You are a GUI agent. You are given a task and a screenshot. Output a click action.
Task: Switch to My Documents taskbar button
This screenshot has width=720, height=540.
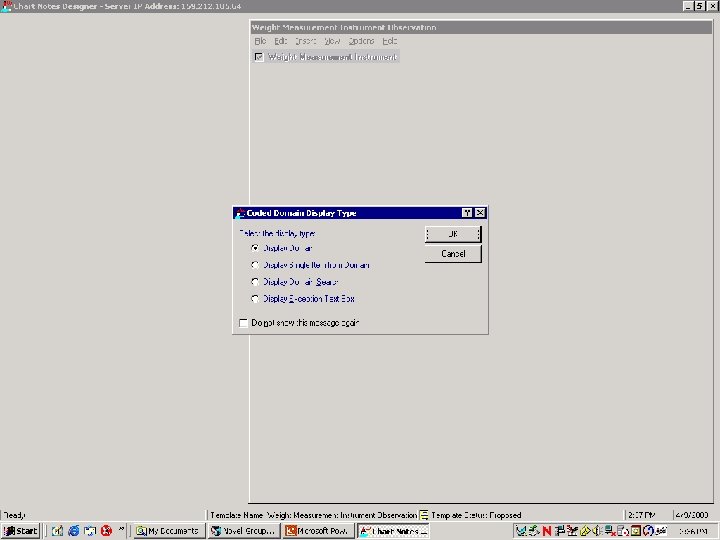point(169,531)
